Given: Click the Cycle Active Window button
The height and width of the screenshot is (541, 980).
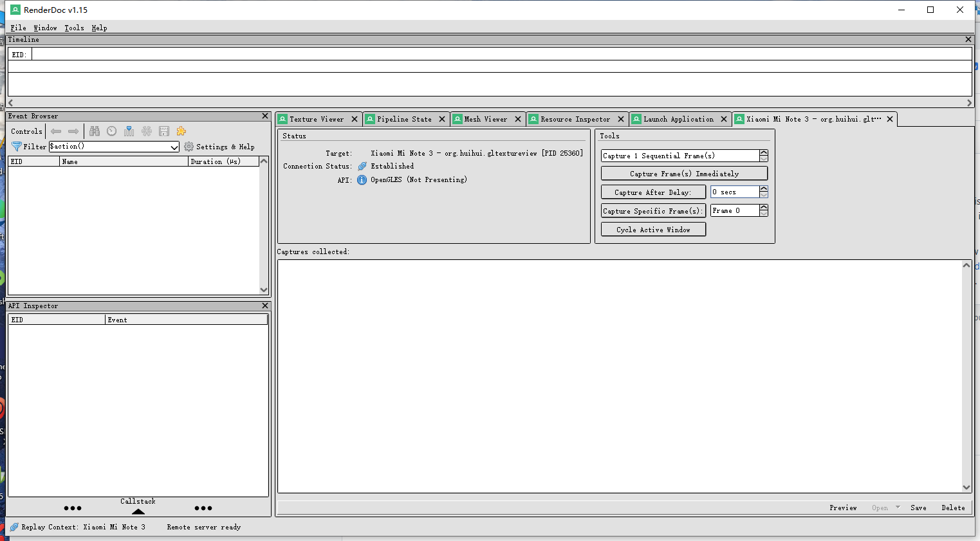Looking at the screenshot, I should [652, 229].
